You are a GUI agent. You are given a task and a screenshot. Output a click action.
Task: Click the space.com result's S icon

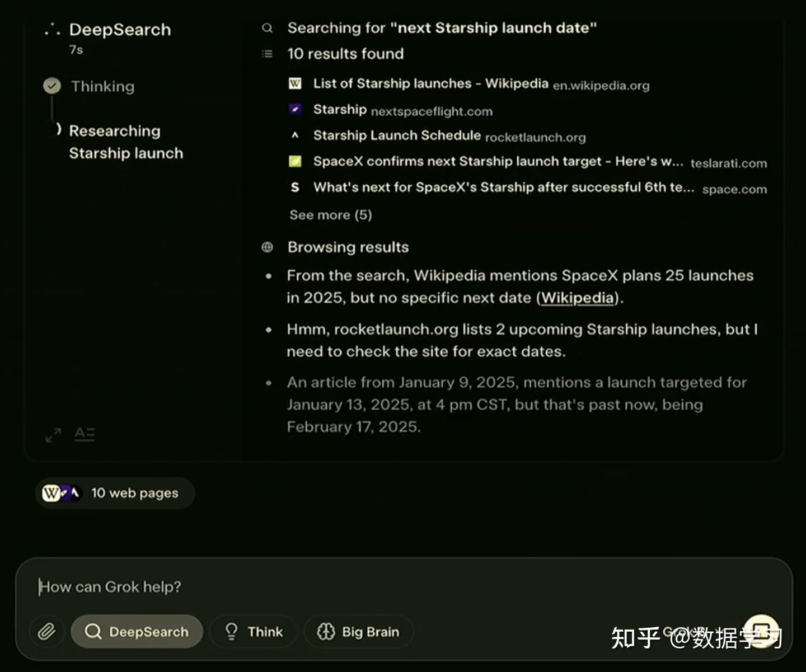[x=295, y=187]
